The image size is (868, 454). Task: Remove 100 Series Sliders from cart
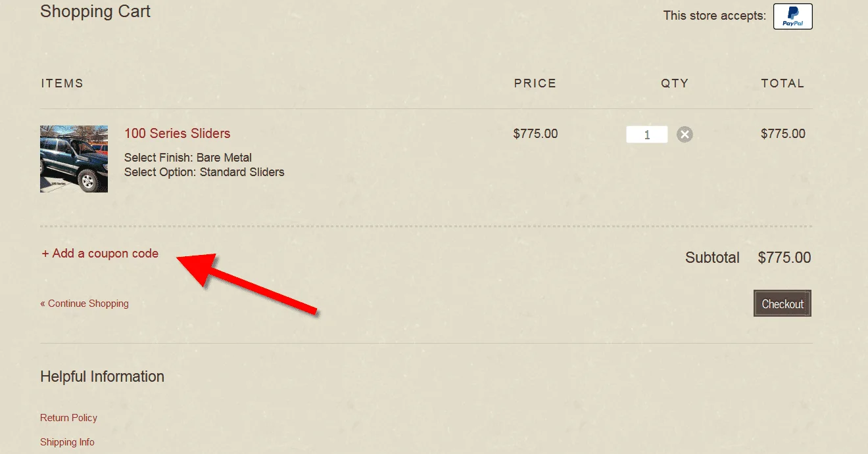685,135
